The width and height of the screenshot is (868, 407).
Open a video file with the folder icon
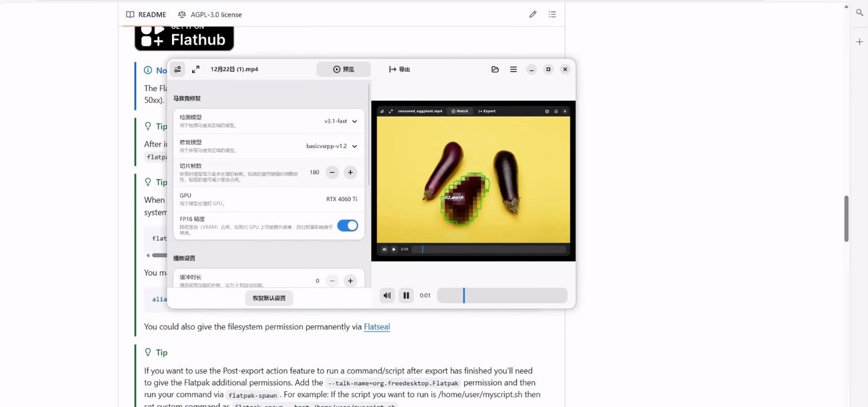(495, 69)
